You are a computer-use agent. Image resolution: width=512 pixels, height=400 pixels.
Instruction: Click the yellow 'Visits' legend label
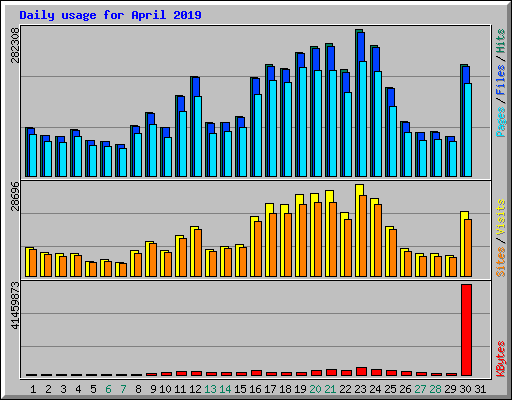(500, 218)
